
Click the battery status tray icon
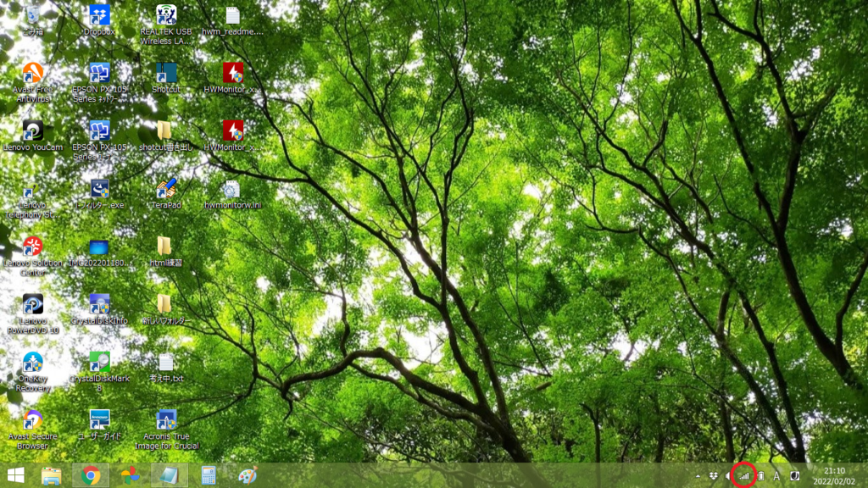coord(760,476)
